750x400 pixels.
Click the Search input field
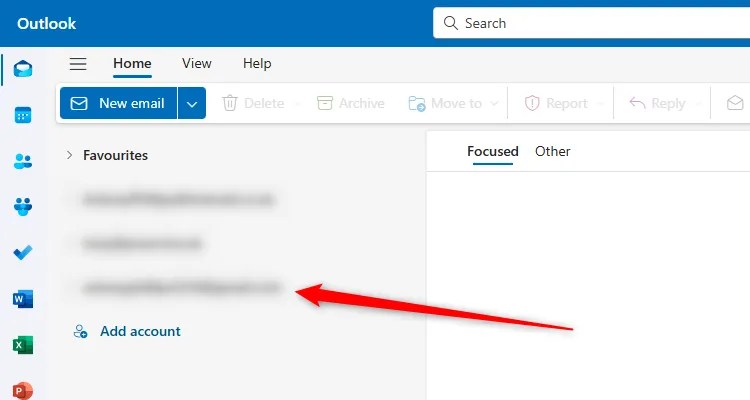pos(591,23)
